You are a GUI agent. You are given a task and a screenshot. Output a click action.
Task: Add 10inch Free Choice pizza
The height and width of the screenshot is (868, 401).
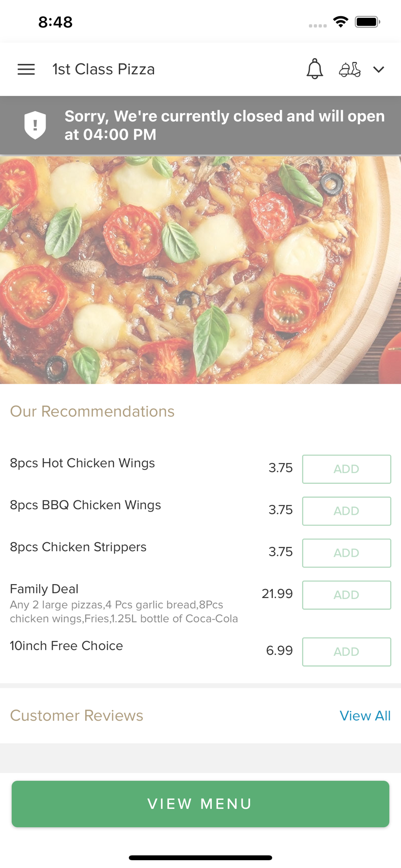click(346, 651)
